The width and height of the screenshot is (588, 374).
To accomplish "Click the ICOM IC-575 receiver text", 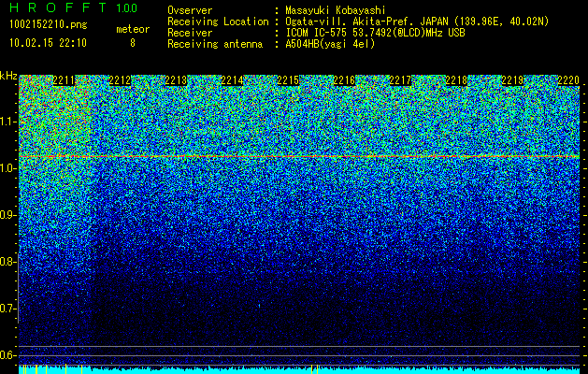I will (x=375, y=33).
